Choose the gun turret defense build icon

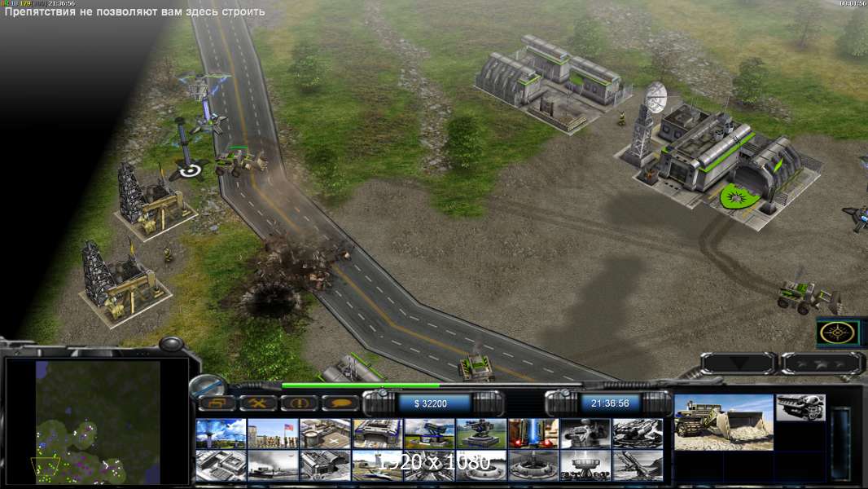[x=481, y=434]
